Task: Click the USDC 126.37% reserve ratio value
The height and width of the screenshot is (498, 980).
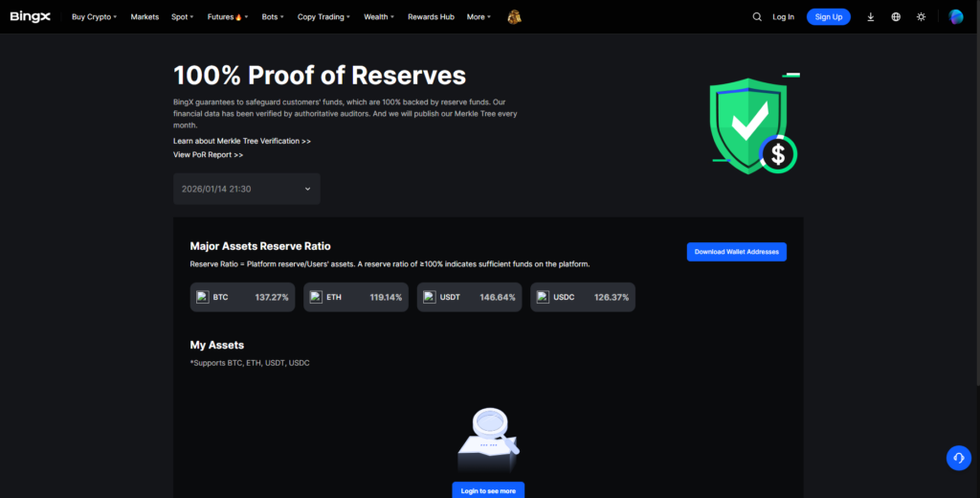Action: (612, 297)
